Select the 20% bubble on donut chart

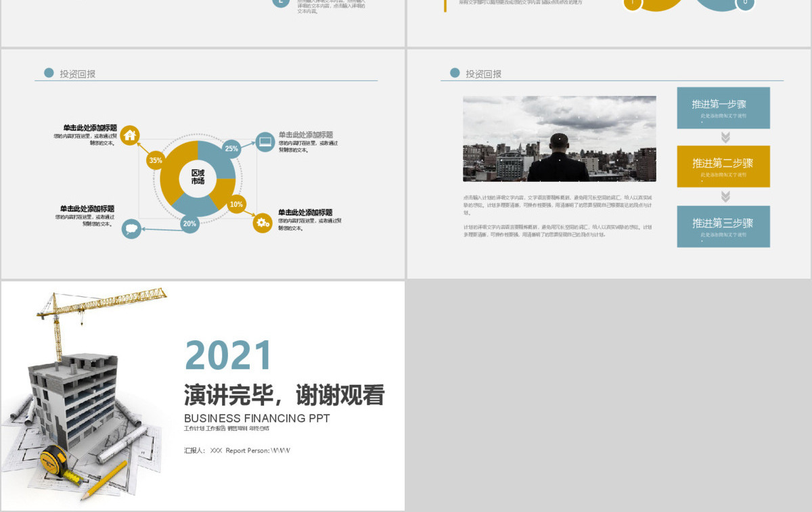[189, 223]
